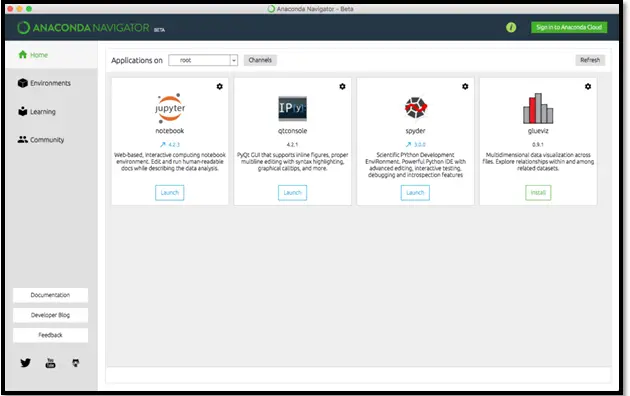The height and width of the screenshot is (396, 630).
Task: Open the Feedback button
Action: (x=50, y=335)
